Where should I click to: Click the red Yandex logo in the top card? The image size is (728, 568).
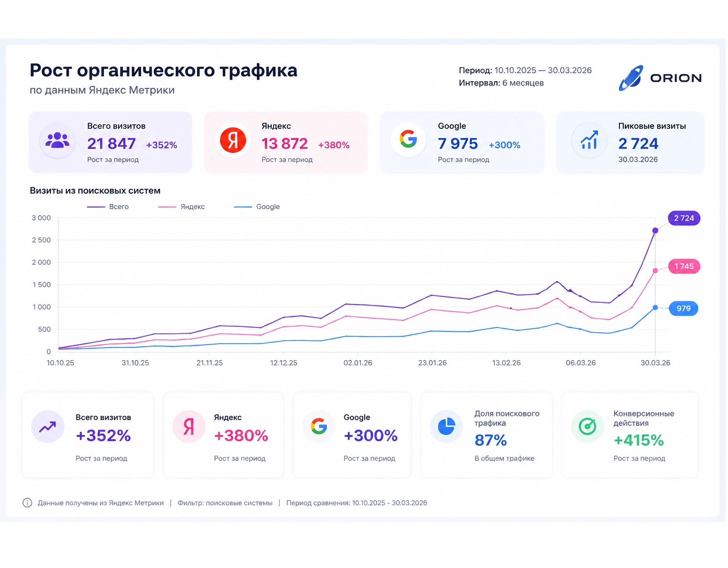(233, 140)
